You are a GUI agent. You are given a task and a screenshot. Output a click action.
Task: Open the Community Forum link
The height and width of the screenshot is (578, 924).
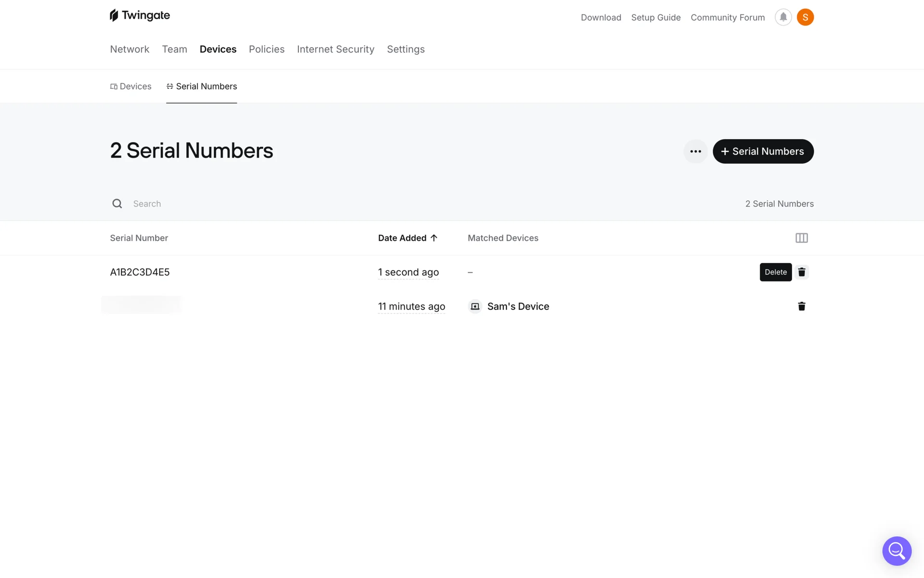[x=727, y=17]
